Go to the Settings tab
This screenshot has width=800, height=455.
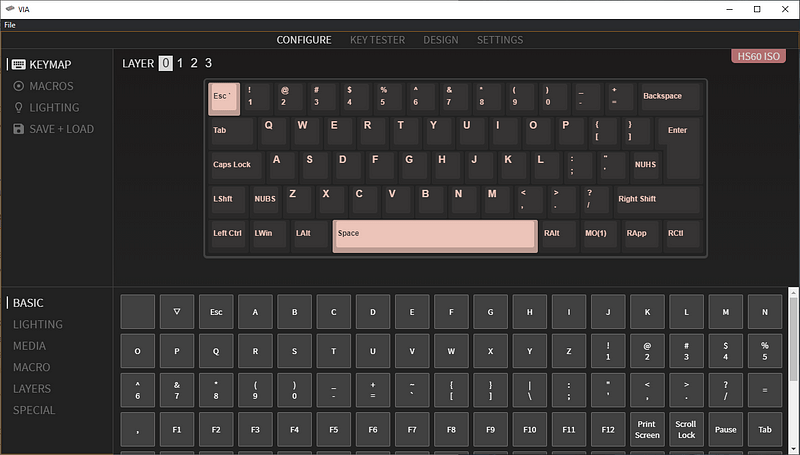pyautogui.click(x=499, y=40)
